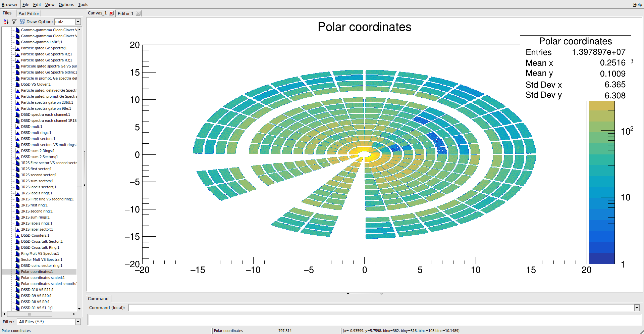The width and height of the screenshot is (644, 334).
Task: Open the Command (local) history dropdown
Action: tap(637, 308)
